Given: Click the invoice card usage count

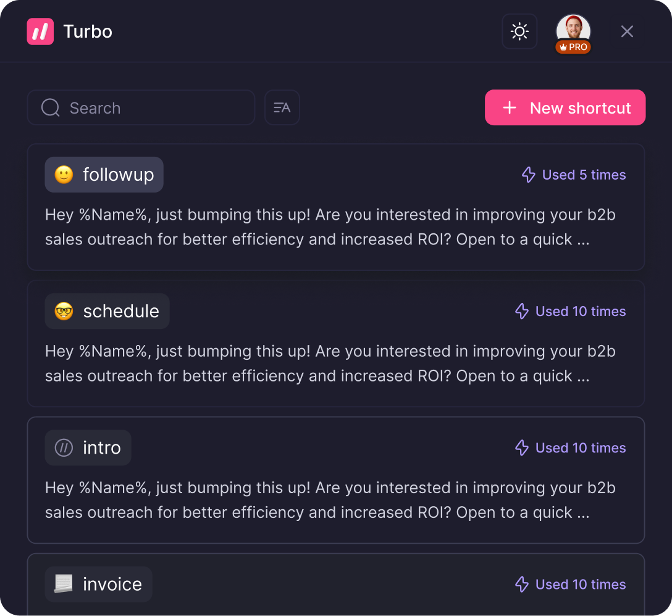Looking at the screenshot, I should pos(581,584).
